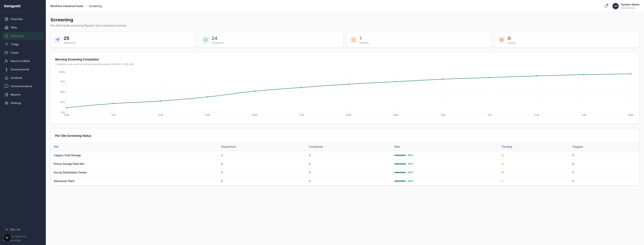Click the Settings gear icon

[6, 103]
